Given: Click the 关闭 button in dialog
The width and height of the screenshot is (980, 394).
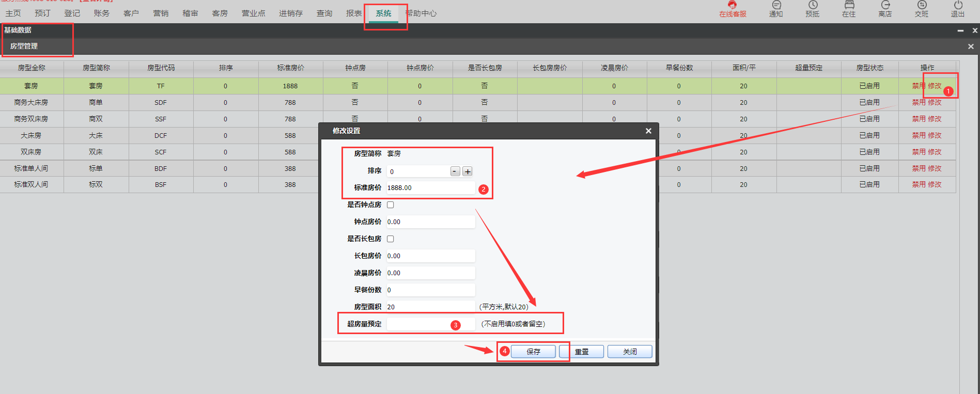Looking at the screenshot, I should tap(630, 352).
